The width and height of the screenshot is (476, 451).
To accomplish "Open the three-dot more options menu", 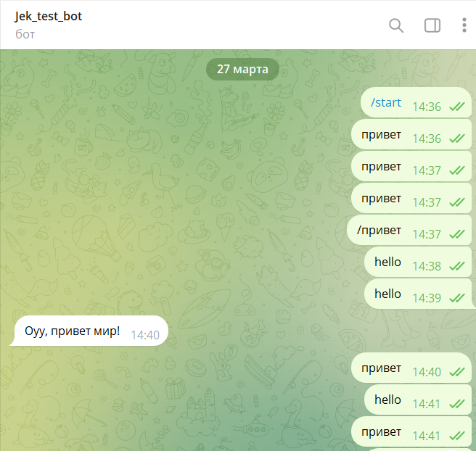I will [x=464, y=25].
